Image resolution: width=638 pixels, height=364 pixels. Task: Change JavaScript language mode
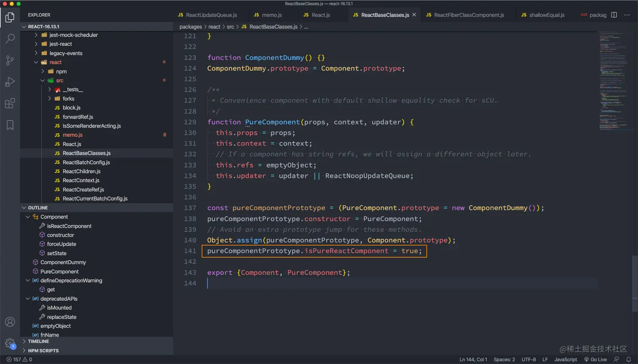click(x=565, y=359)
